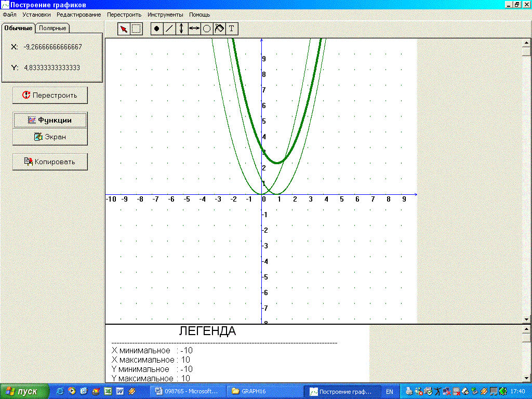
Task: Open the Инструменты menu
Action: pyautogui.click(x=165, y=15)
